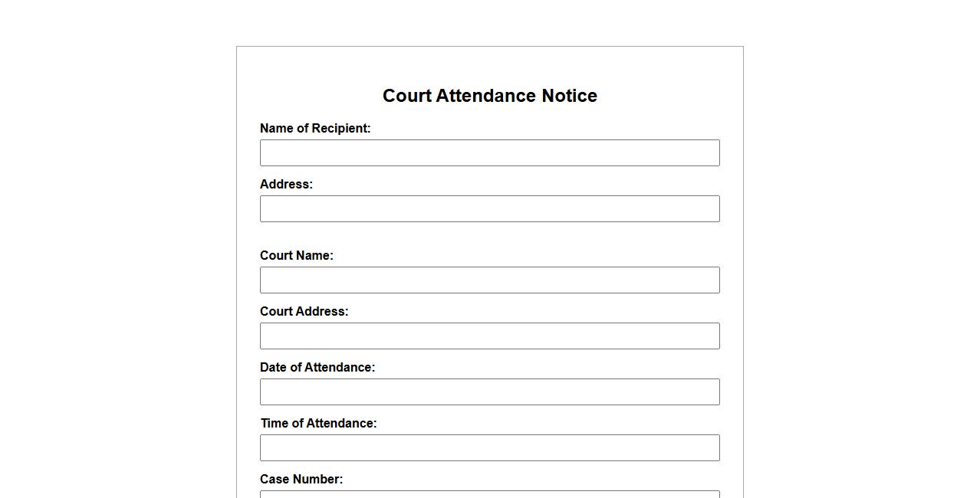Place cursor in the court's address box
This screenshot has height=498, width=980.
click(489, 336)
